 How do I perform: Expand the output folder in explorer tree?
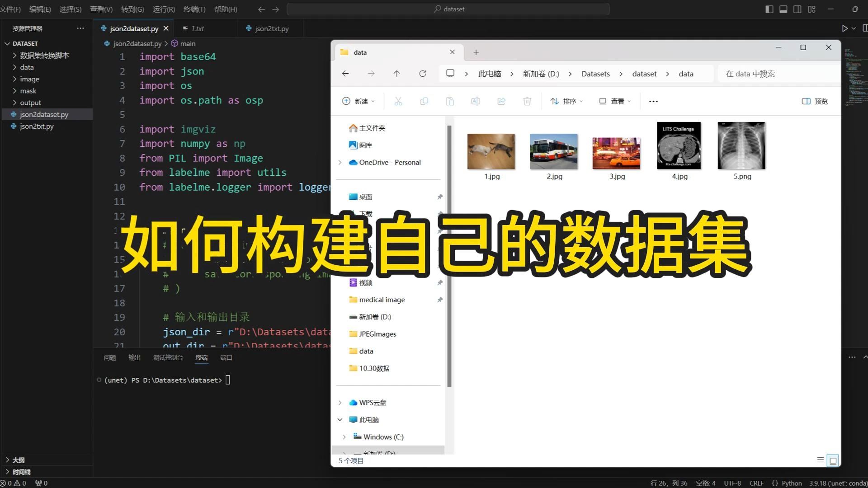pos(30,103)
